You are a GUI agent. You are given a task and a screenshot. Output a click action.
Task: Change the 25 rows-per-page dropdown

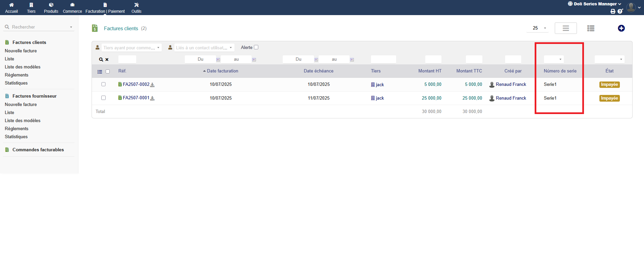pos(538,28)
